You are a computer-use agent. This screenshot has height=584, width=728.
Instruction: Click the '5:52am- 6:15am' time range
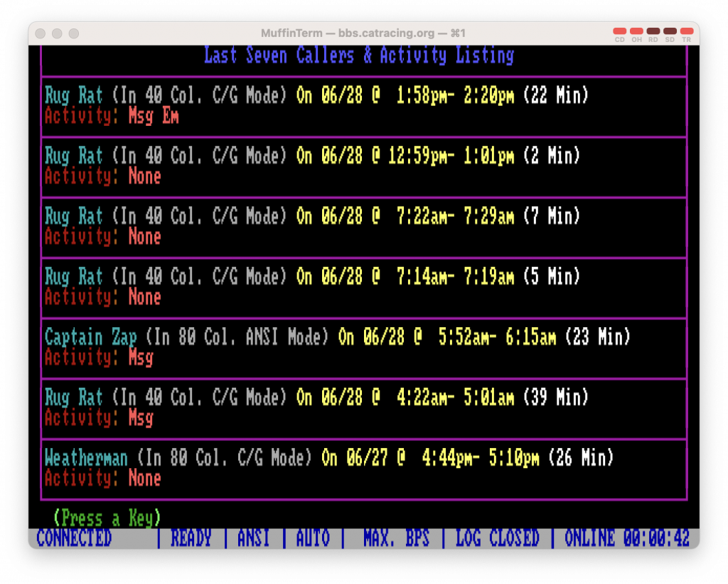pyautogui.click(x=497, y=337)
